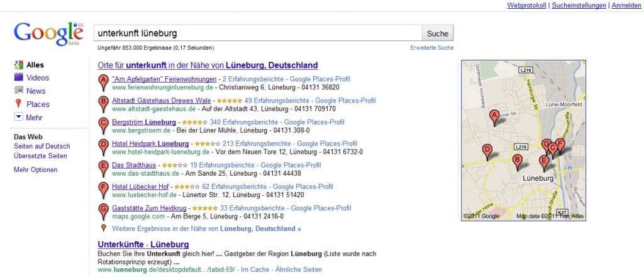Click red marker D in results list

pos(104,147)
